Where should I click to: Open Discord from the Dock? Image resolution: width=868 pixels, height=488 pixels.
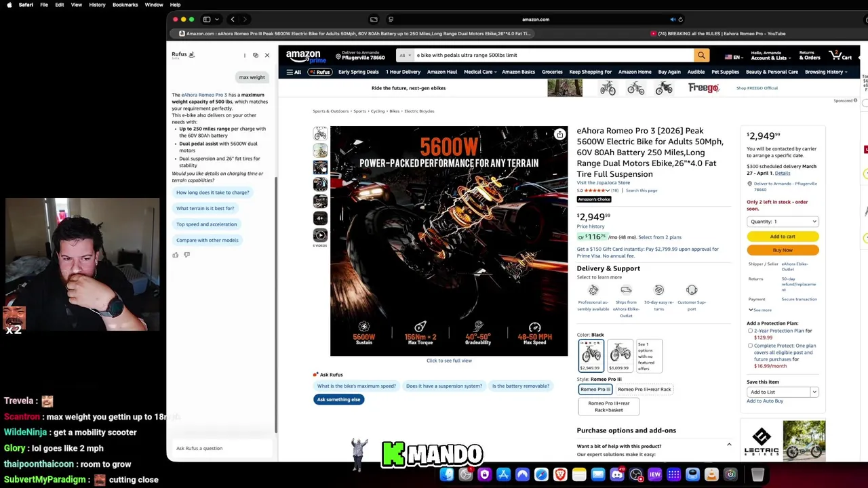(x=617, y=474)
